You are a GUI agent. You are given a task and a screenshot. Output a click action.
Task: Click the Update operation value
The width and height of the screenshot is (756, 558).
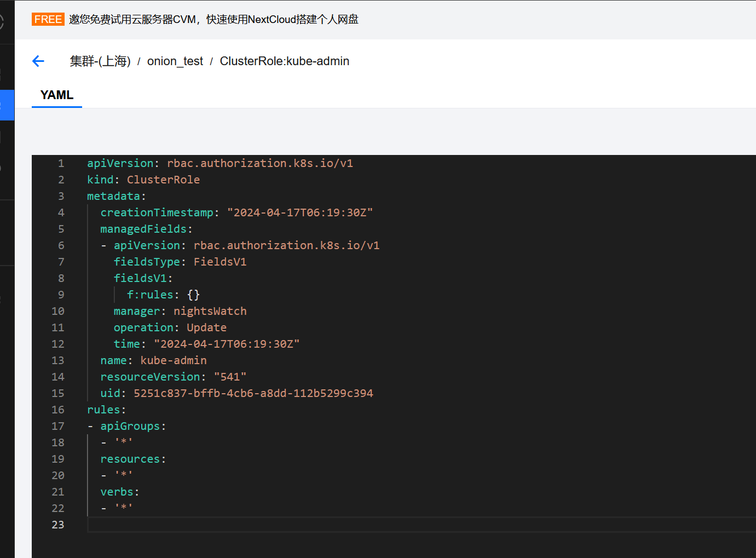(206, 327)
